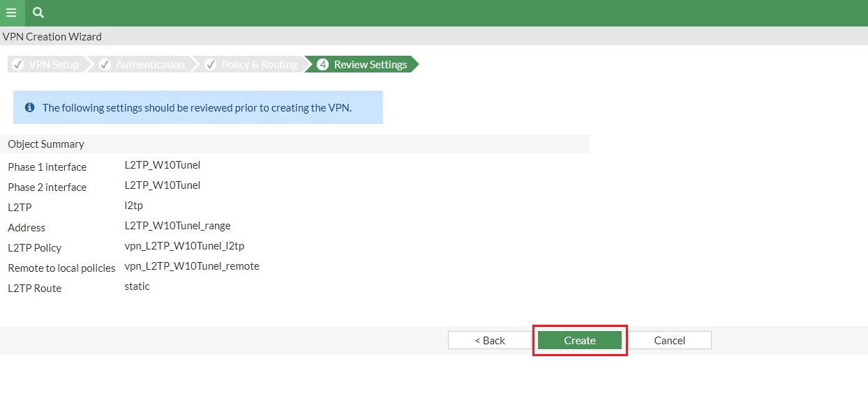
Task: Cancel the VPN creation wizard
Action: tap(670, 340)
